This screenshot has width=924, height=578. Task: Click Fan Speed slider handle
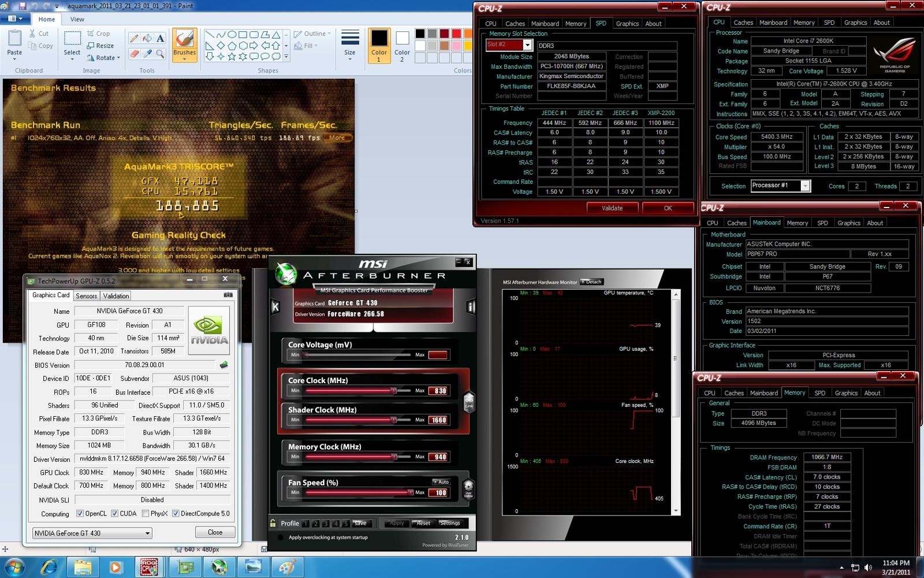tap(411, 492)
